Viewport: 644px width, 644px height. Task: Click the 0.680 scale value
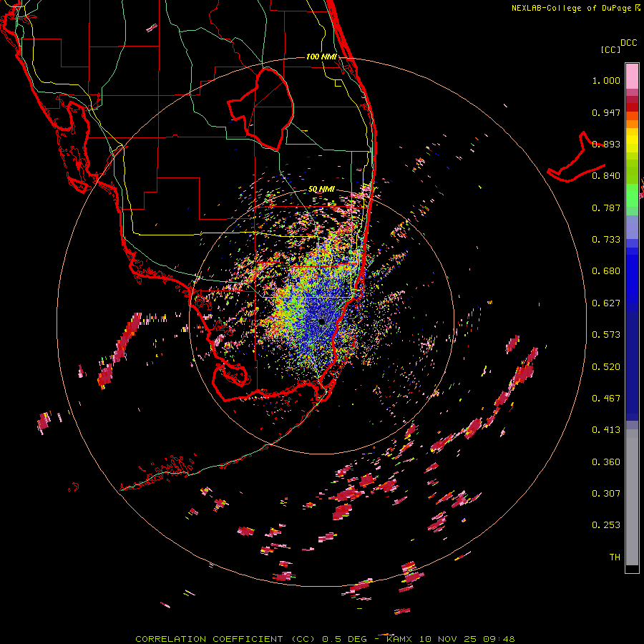point(606,271)
